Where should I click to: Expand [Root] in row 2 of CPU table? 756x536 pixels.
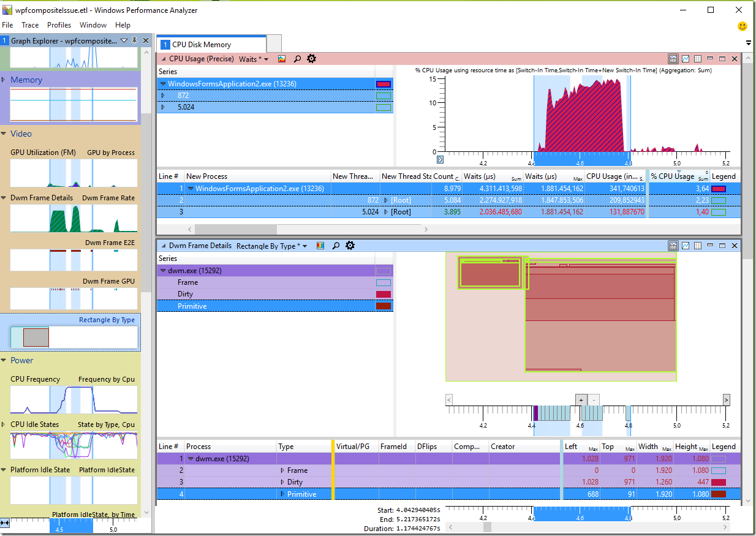pyautogui.click(x=386, y=200)
